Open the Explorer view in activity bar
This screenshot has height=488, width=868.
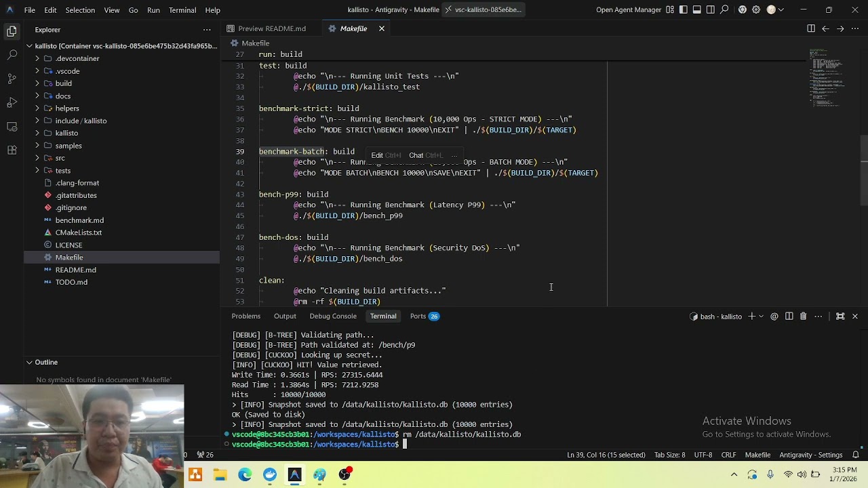pos(12,30)
